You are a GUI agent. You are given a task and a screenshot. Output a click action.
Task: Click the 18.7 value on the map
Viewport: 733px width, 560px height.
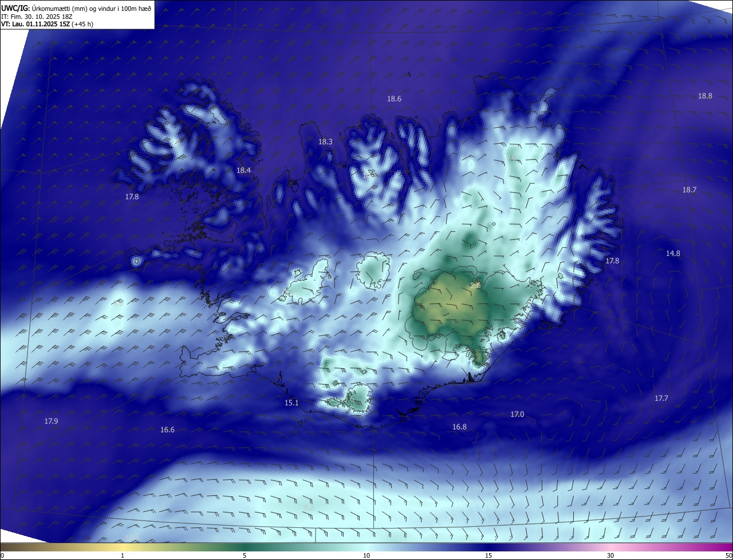click(689, 190)
